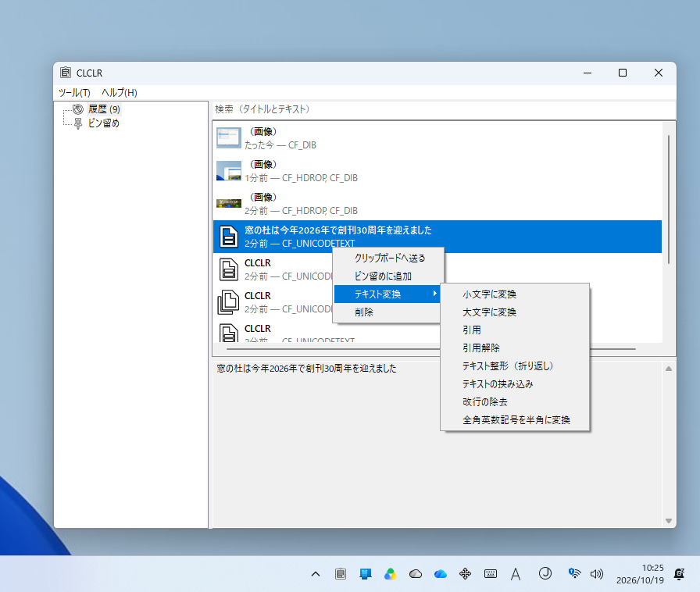The width and height of the screenshot is (700, 592).
Task: Switch IME mode via the A icon
Action: coord(516,574)
